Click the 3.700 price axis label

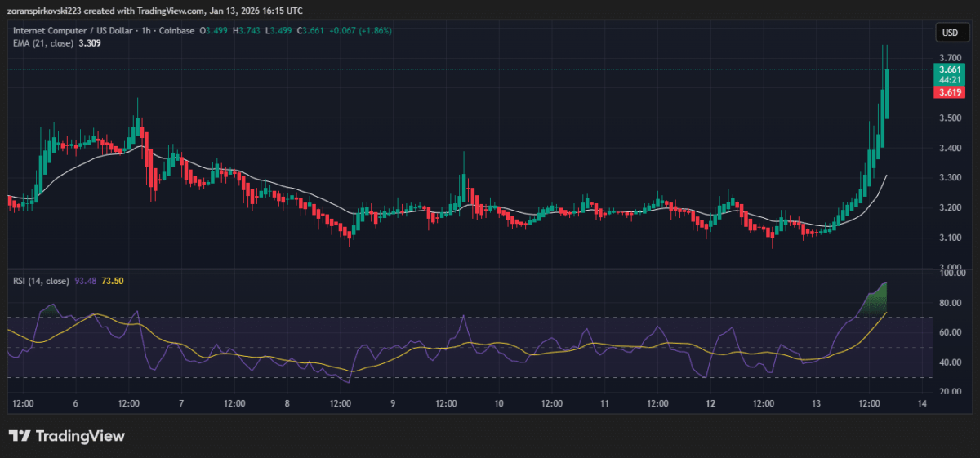(x=950, y=58)
